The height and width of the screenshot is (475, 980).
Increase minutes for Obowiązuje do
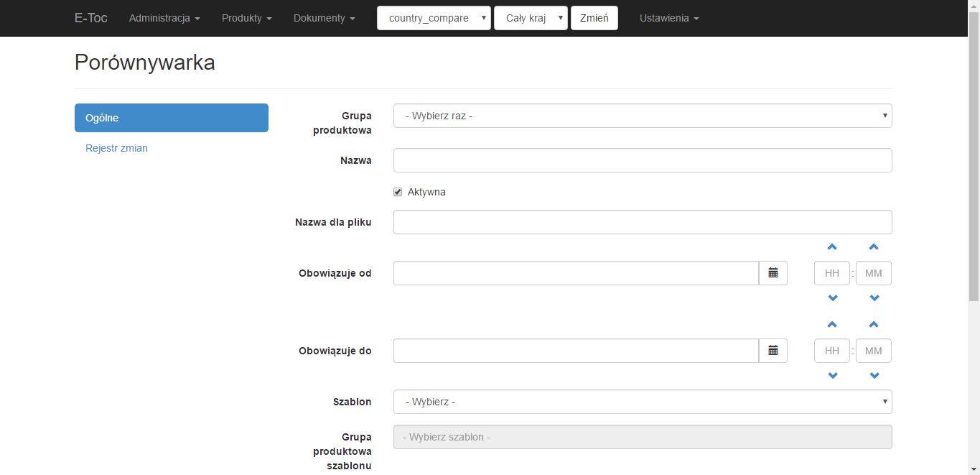tap(874, 325)
